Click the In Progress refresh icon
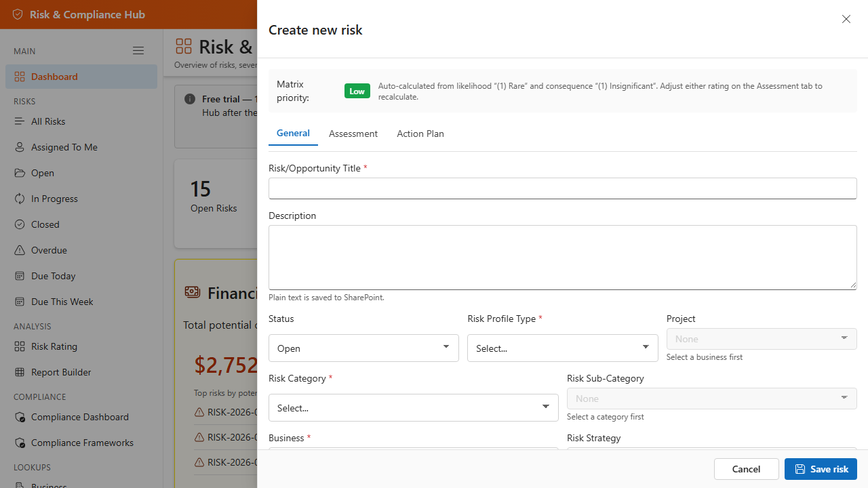 tap(20, 199)
